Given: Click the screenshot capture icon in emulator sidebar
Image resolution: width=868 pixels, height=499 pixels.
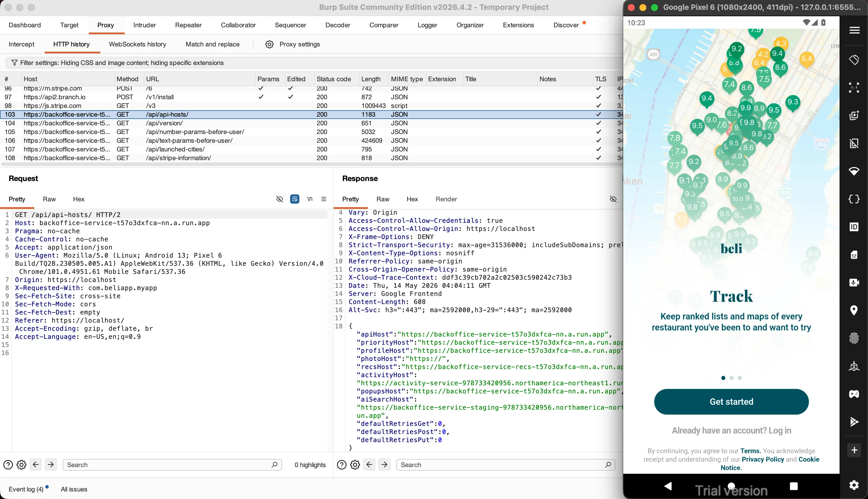Looking at the screenshot, I should [x=854, y=115].
